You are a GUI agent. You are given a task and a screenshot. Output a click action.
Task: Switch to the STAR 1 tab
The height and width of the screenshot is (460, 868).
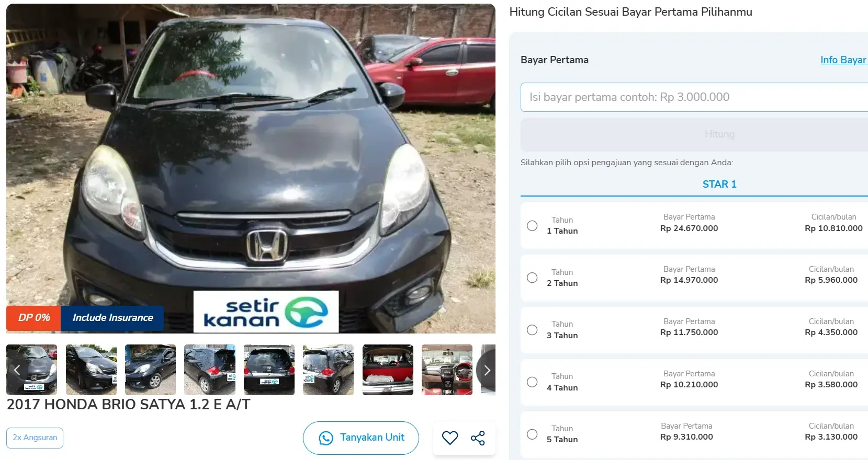(719, 184)
